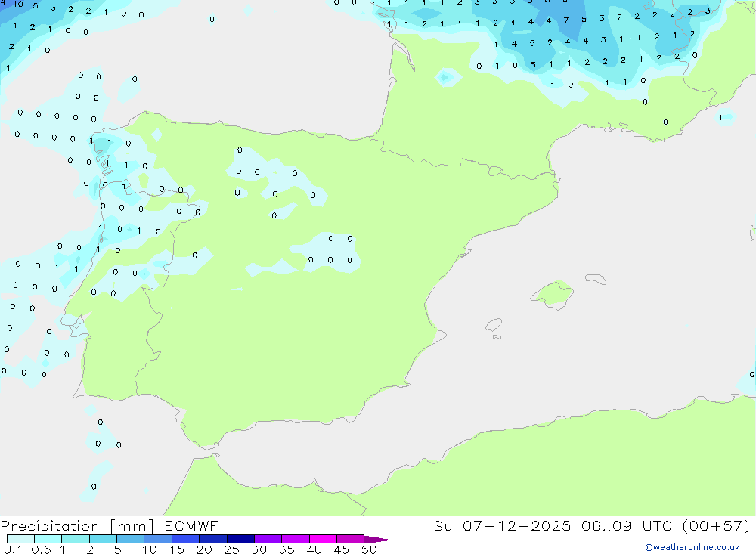Click the 25–30 mm navy legend swatch
This screenshot has height=554, width=756.
[x=240, y=539]
